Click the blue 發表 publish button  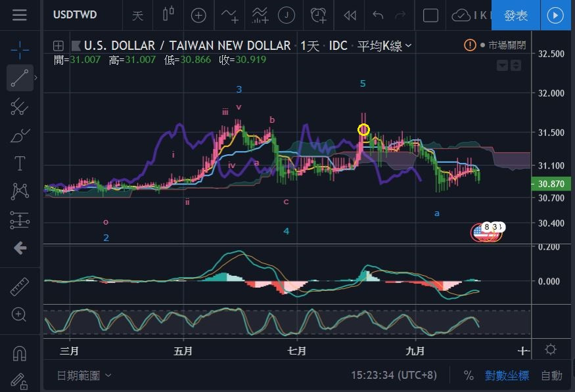tap(515, 15)
